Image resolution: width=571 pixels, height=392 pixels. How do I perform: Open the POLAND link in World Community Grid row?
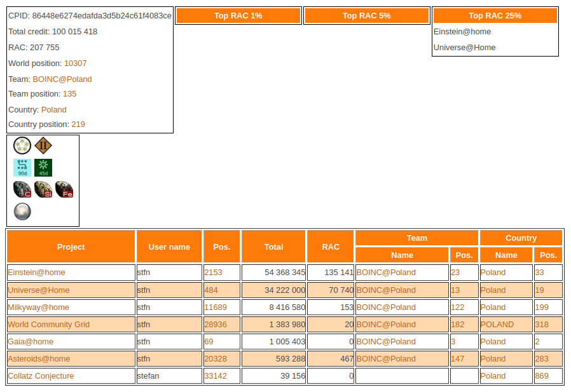pyautogui.click(x=497, y=324)
